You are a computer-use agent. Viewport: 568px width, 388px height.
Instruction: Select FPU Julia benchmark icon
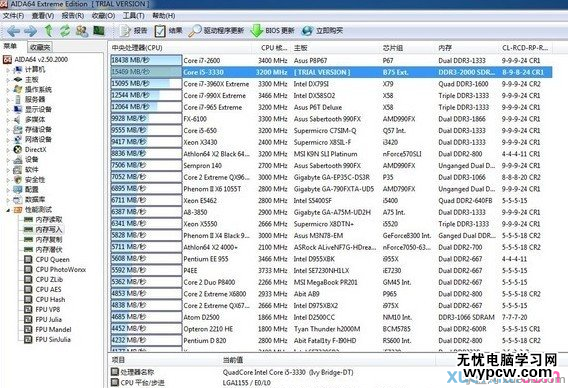[28, 320]
